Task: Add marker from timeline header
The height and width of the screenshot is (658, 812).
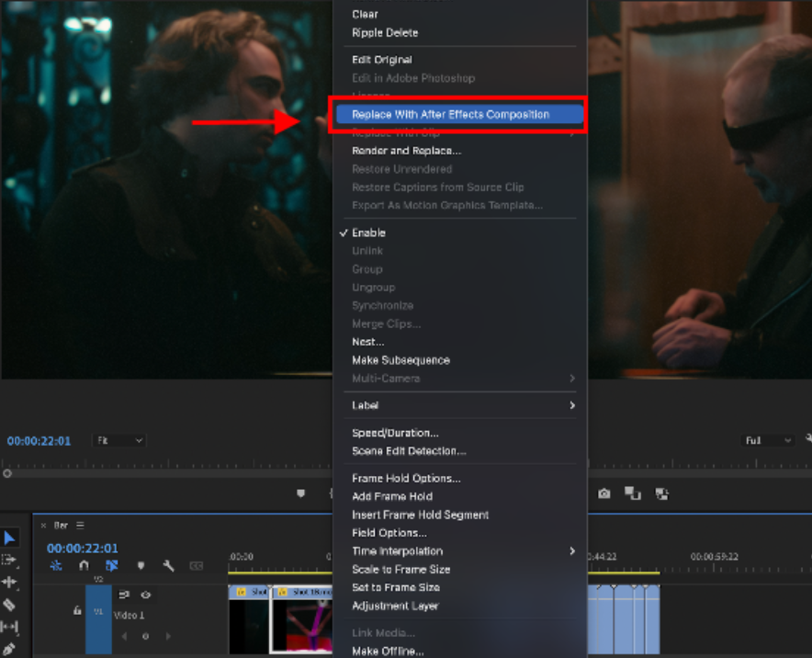Action: (141, 566)
